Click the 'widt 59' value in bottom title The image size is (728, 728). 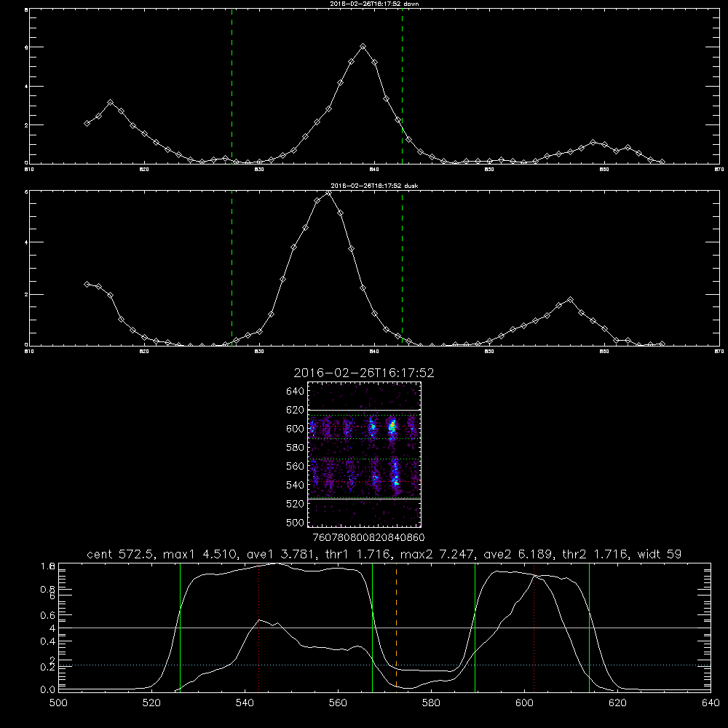click(660, 554)
